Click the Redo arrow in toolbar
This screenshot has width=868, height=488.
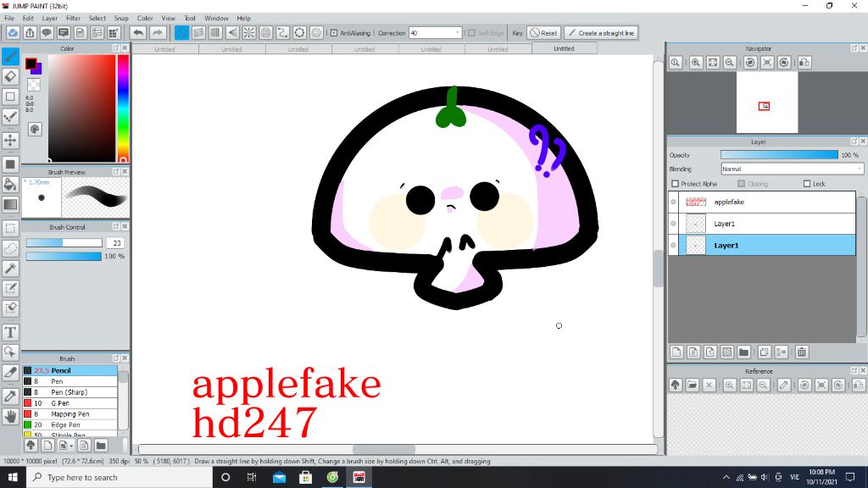[158, 33]
